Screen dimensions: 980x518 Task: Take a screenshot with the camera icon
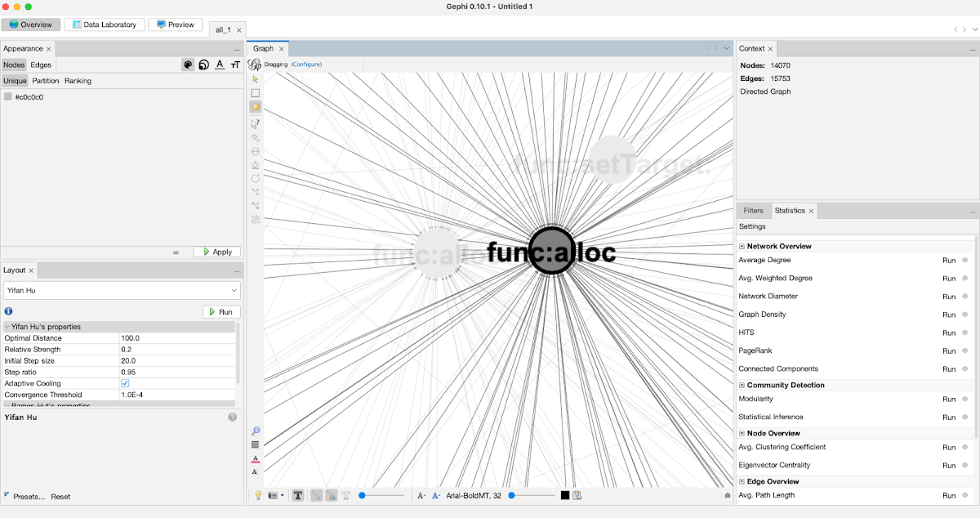[272, 494]
